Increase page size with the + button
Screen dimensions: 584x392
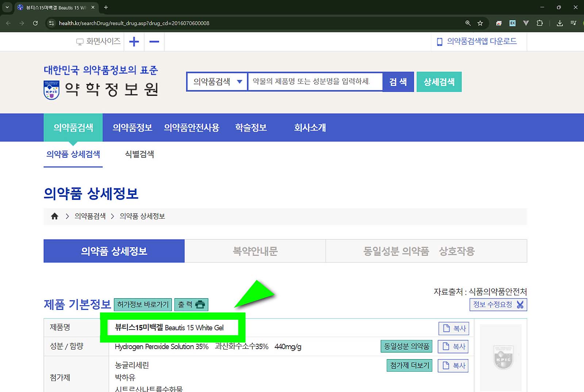tap(134, 41)
